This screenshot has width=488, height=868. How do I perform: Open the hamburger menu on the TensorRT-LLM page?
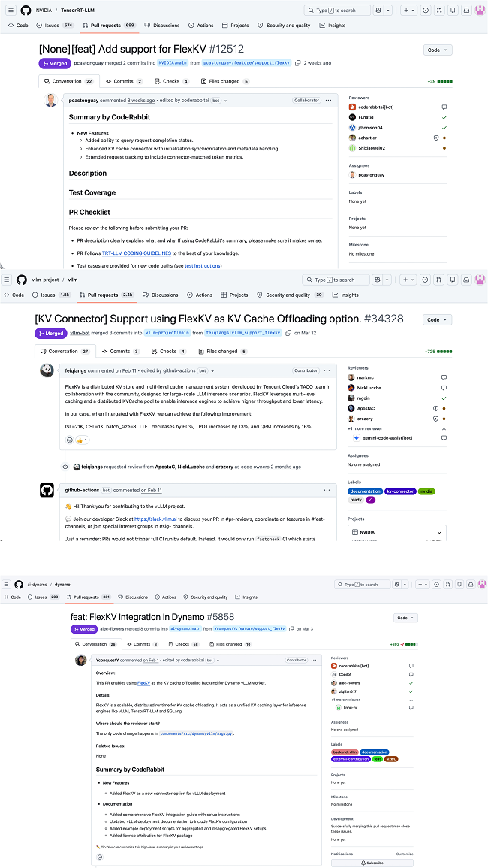pos(11,10)
